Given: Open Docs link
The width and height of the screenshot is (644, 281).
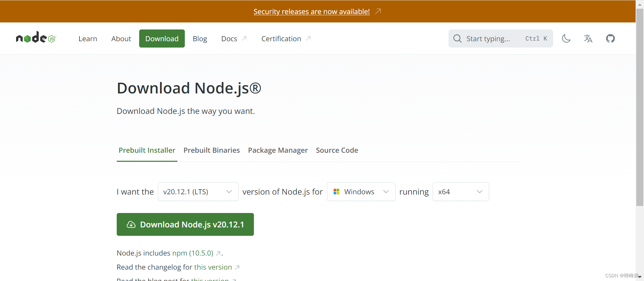Looking at the screenshot, I should pyautogui.click(x=229, y=39).
